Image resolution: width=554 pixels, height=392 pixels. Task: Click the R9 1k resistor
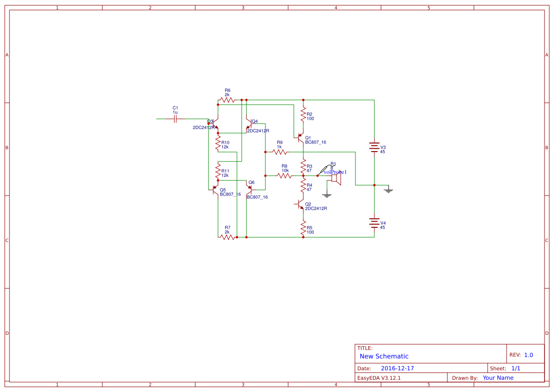click(x=280, y=152)
